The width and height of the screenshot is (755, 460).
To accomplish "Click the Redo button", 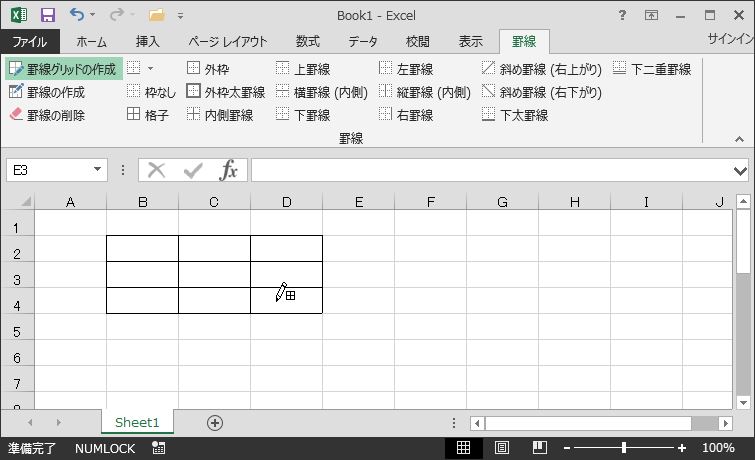I will (116, 14).
